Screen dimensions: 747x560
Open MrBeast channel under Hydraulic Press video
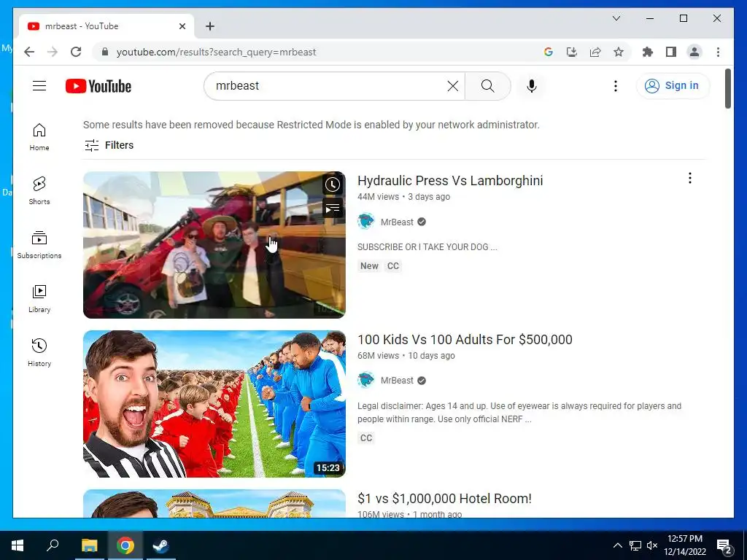point(397,222)
